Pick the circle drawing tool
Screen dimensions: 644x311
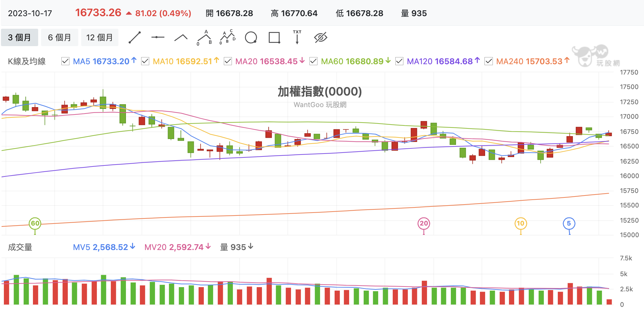click(x=251, y=37)
